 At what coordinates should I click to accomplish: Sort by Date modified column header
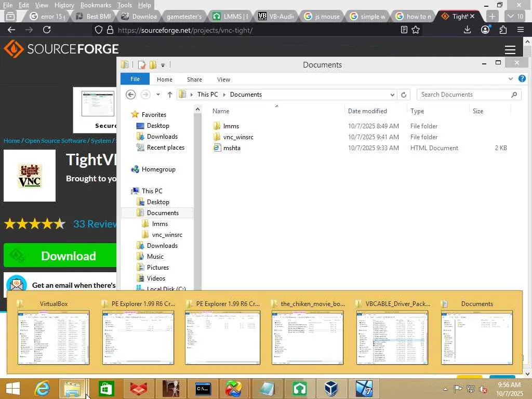pos(367,111)
